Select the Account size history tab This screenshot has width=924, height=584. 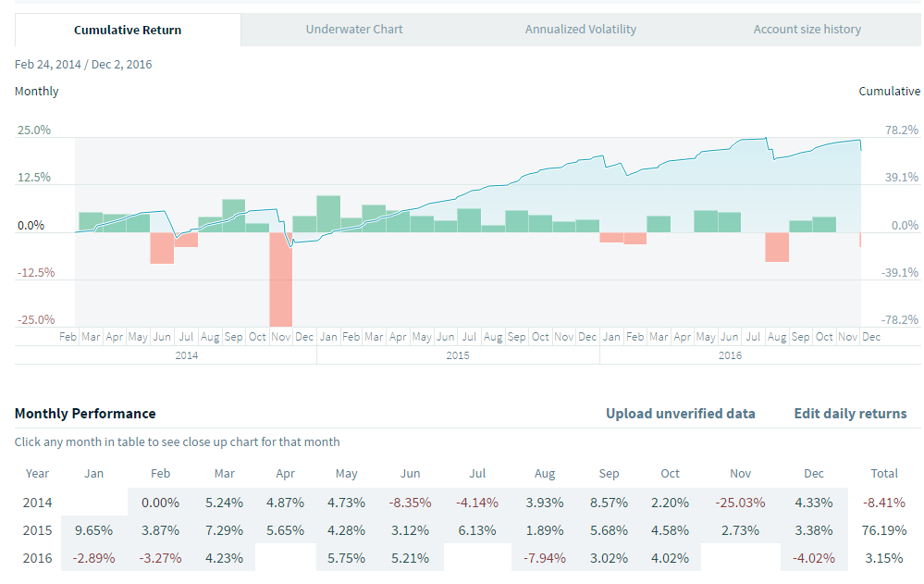click(807, 30)
